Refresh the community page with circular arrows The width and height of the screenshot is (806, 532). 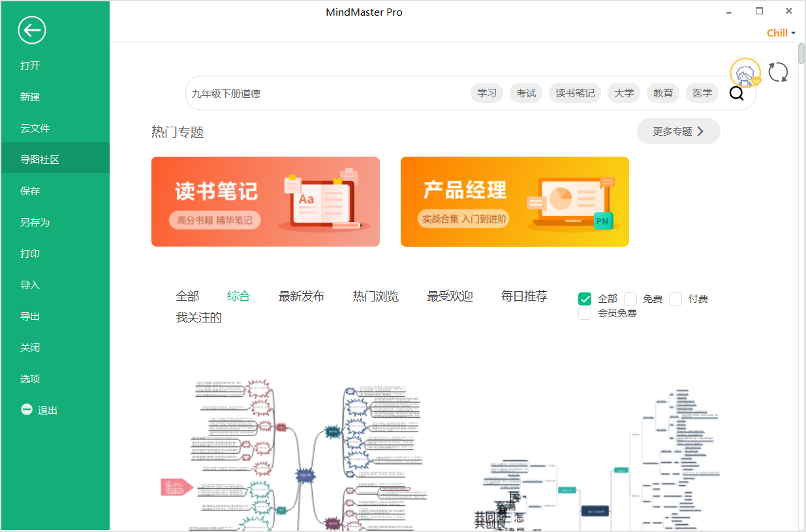778,72
